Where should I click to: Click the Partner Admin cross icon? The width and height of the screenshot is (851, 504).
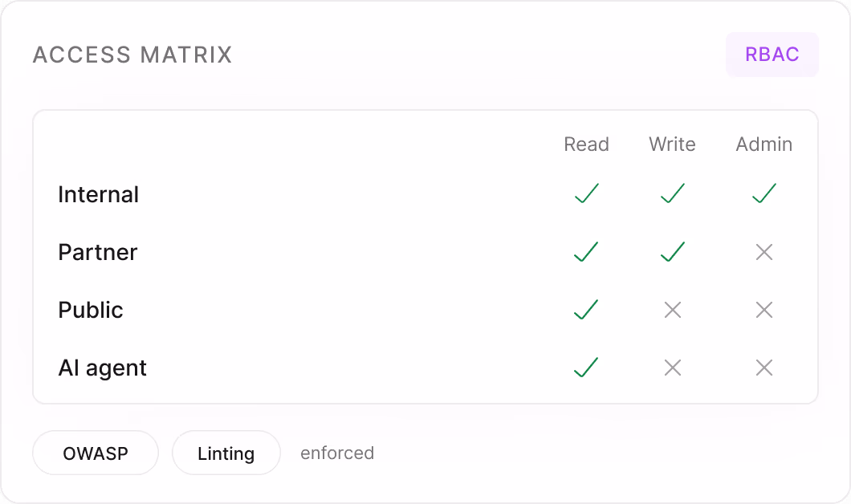click(764, 252)
